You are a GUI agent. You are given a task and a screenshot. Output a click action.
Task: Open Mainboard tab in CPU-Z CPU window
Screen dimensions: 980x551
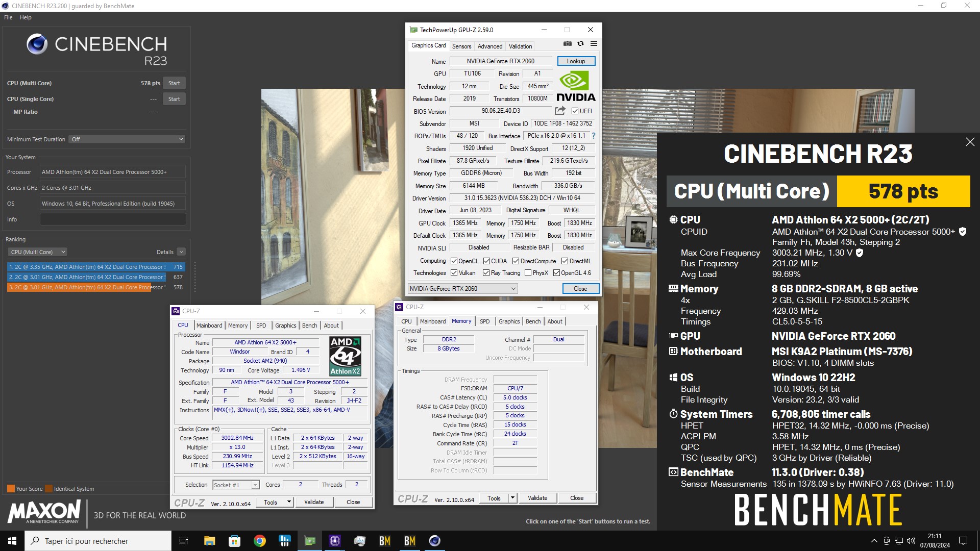click(209, 325)
